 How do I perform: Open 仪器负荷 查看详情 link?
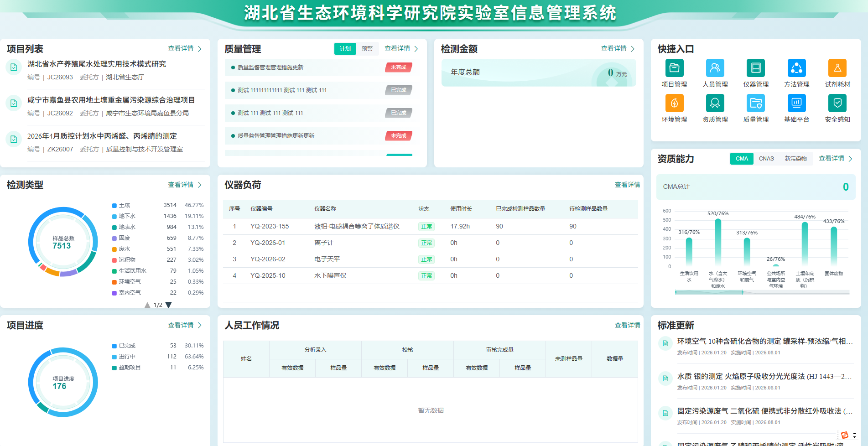coord(627,185)
